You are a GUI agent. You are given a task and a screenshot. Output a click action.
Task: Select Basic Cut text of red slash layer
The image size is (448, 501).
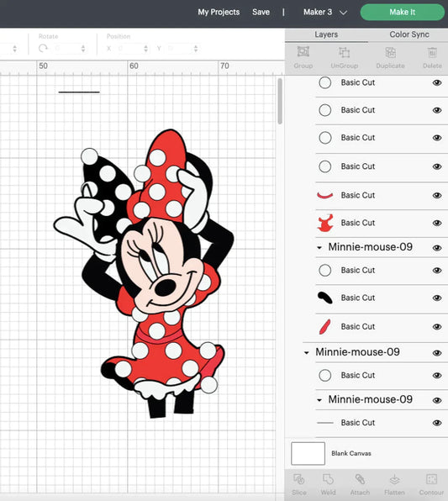point(357,326)
